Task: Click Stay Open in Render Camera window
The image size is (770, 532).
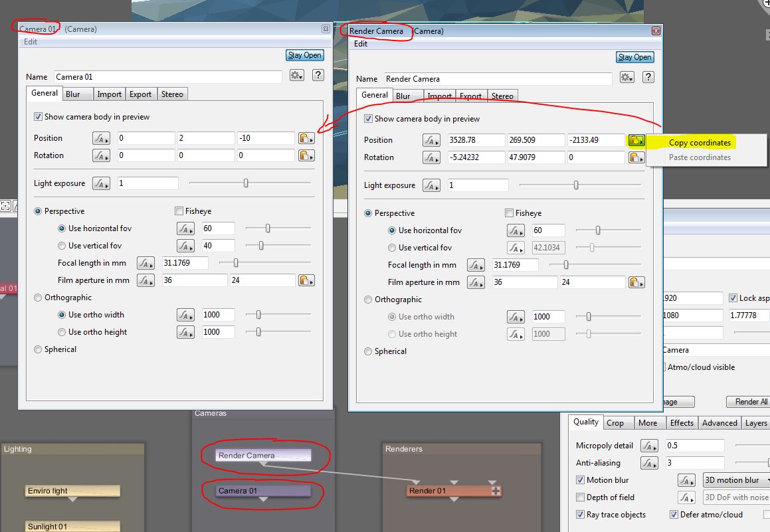Action: tap(634, 57)
